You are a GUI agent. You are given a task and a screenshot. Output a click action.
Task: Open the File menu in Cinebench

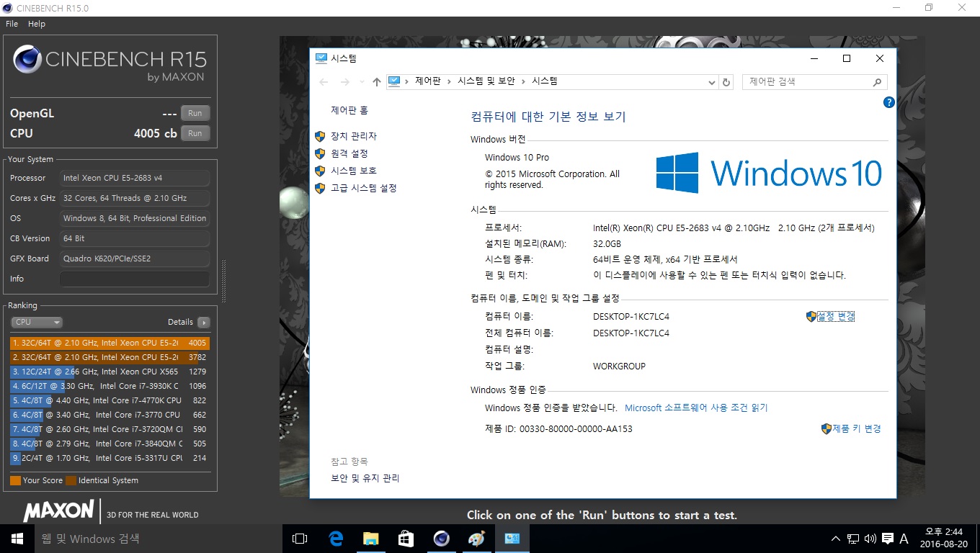coord(12,24)
